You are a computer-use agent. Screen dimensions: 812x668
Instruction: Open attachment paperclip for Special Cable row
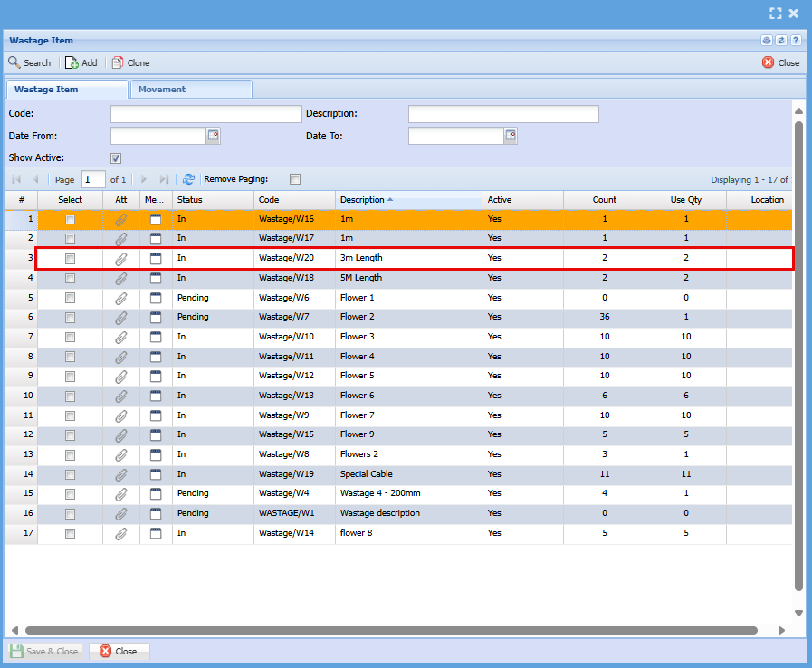click(x=121, y=474)
